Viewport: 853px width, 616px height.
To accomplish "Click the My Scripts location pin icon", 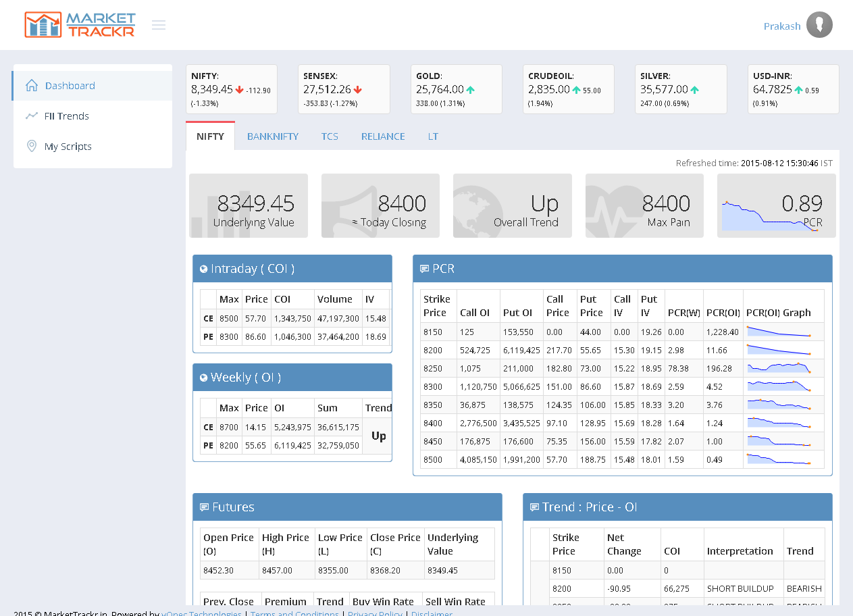I will click(31, 147).
